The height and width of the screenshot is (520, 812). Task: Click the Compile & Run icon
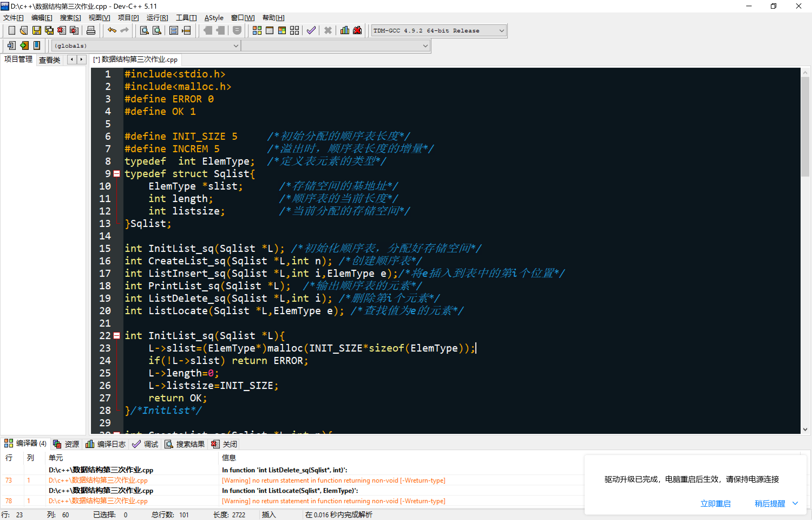[282, 31]
